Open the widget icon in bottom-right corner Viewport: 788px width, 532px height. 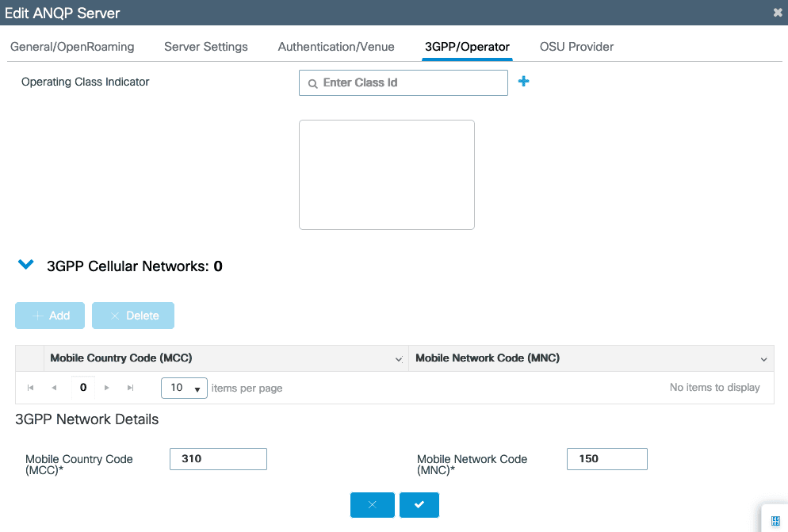click(775, 519)
